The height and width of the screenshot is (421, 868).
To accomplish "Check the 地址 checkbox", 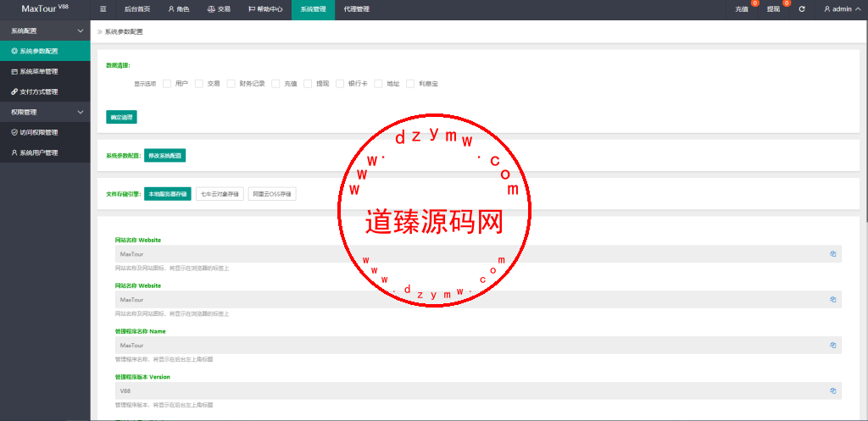I will (x=379, y=84).
